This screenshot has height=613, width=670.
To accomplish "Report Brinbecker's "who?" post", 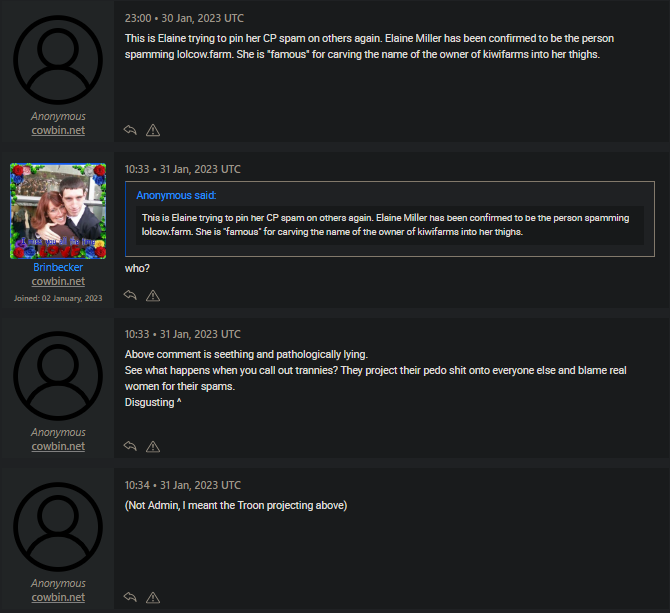I will coord(153,296).
